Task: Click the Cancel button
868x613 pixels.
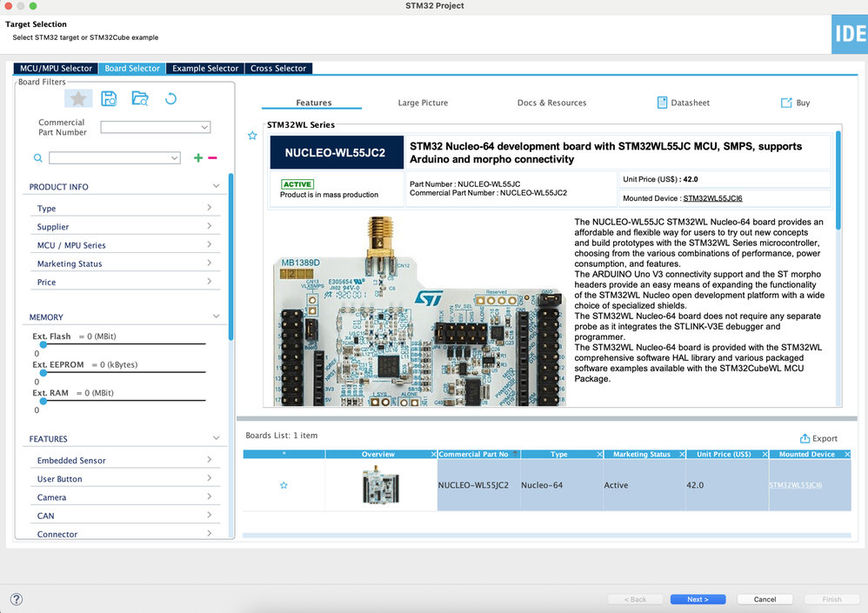Action: (765, 599)
